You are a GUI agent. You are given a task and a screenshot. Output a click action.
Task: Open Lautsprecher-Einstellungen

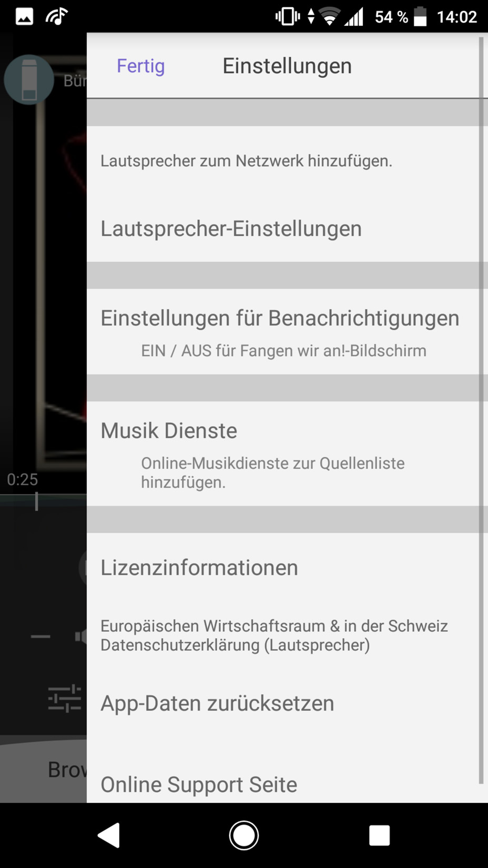pyautogui.click(x=283, y=229)
